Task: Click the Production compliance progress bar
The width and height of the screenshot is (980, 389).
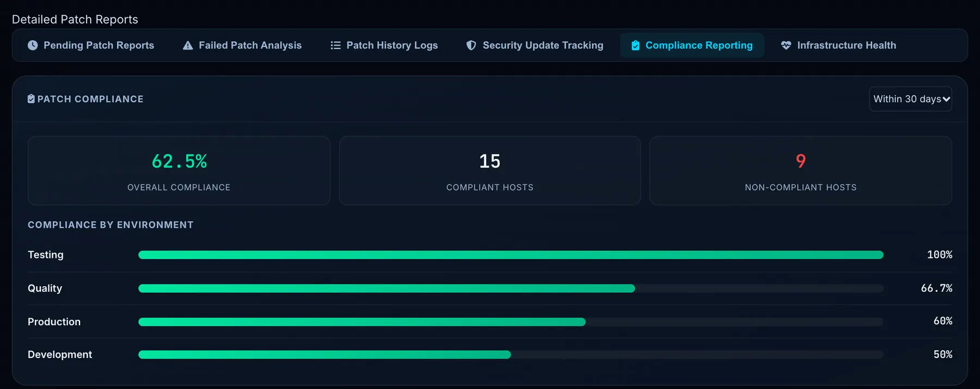Action: coord(511,322)
